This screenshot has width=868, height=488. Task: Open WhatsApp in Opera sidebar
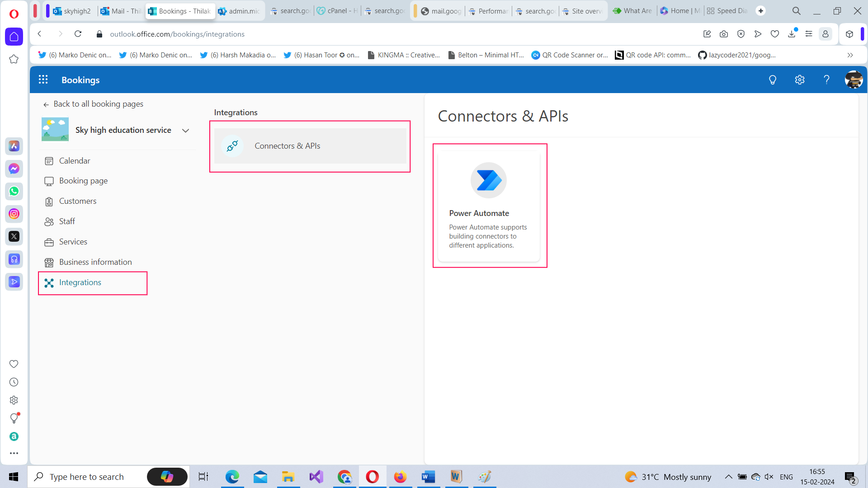point(14,191)
